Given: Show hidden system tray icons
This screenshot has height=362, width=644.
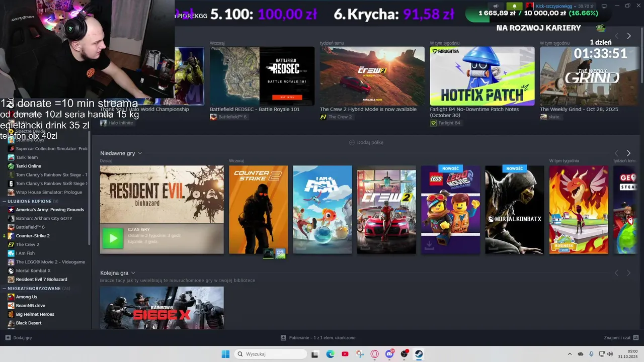Looking at the screenshot, I should coord(570,354).
